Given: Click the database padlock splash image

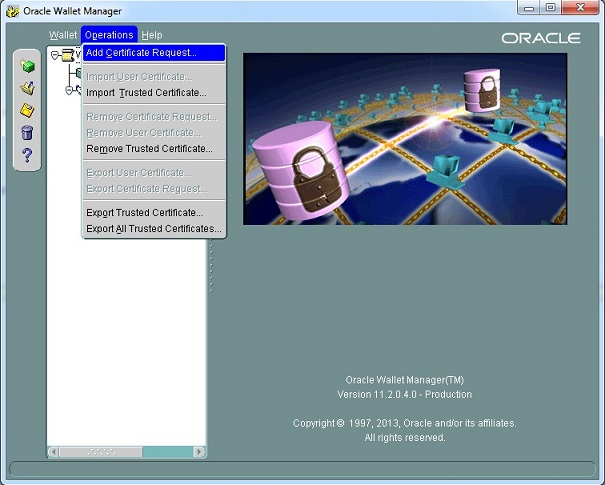Looking at the screenshot, I should [x=405, y=139].
